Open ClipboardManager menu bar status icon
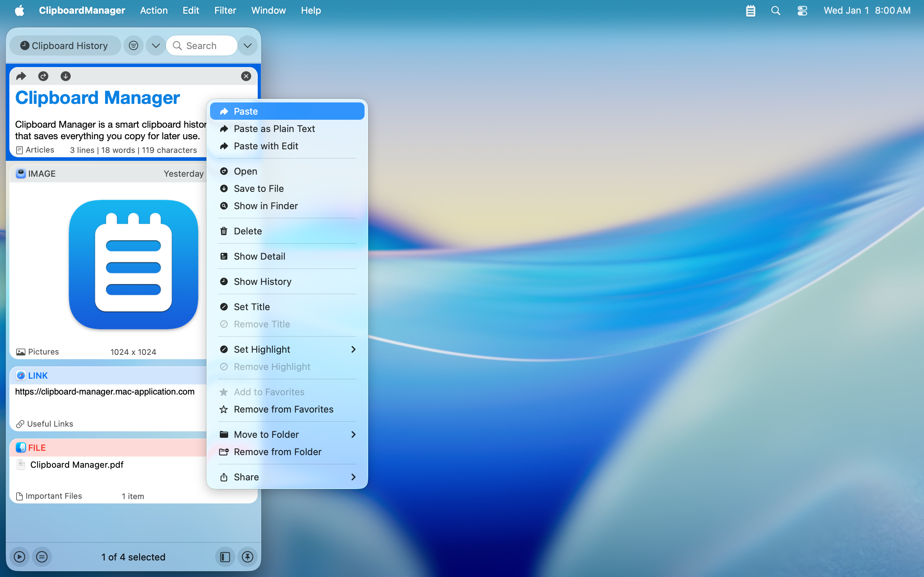Image resolution: width=924 pixels, height=577 pixels. [750, 10]
